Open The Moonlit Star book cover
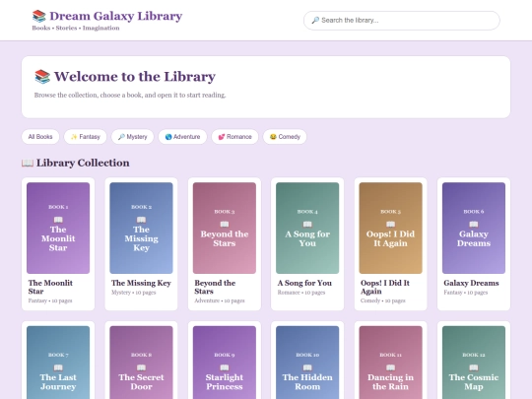The height and width of the screenshot is (399, 532). (x=58, y=228)
